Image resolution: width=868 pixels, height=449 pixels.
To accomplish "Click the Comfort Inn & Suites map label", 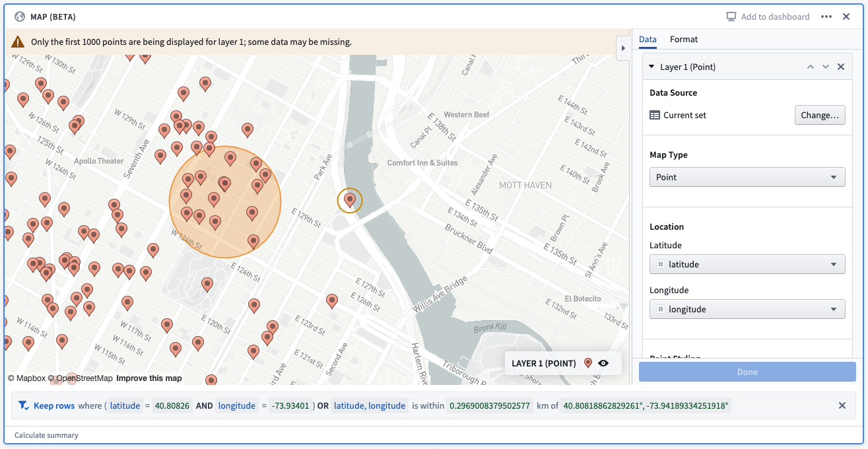I will click(x=422, y=162).
